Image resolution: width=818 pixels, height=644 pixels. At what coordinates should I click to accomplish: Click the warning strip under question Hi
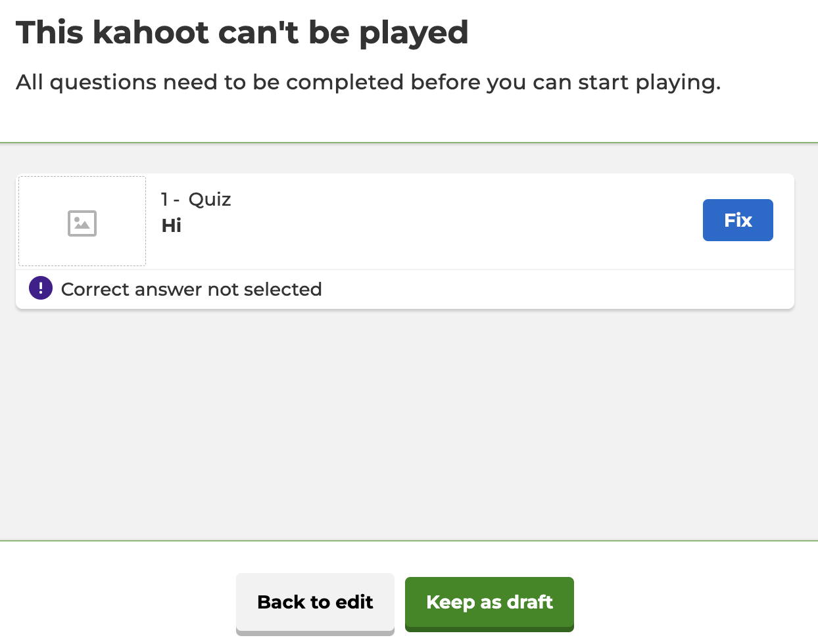point(526,289)
